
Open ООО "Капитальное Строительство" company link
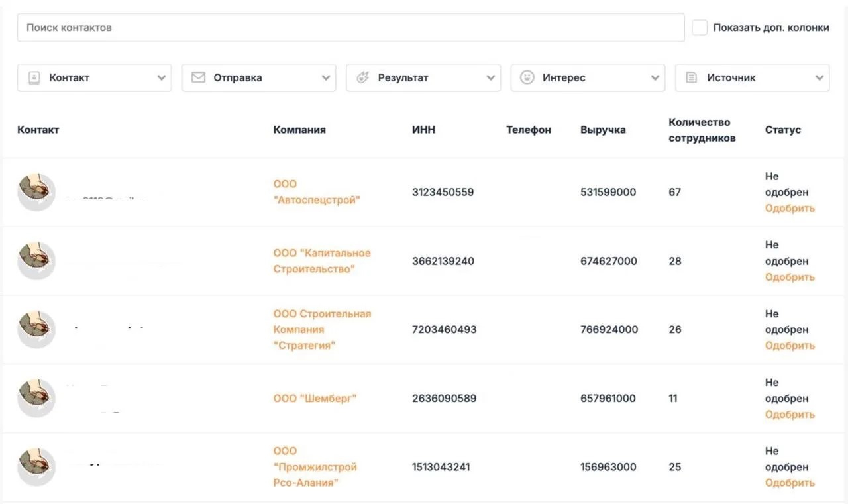pos(322,261)
